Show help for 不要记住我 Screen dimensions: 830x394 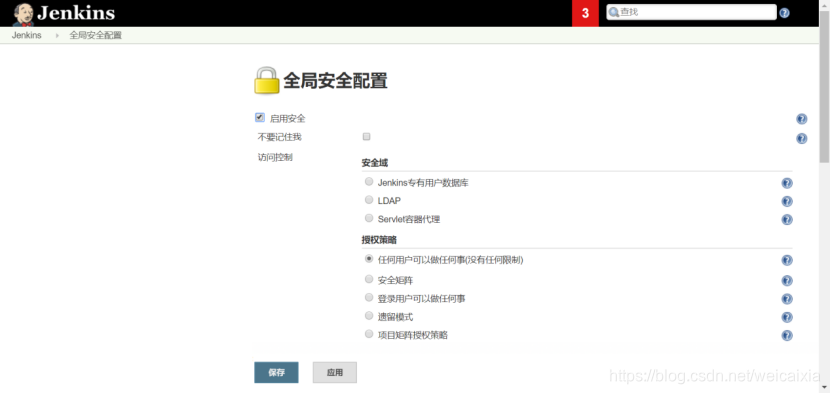click(x=801, y=139)
